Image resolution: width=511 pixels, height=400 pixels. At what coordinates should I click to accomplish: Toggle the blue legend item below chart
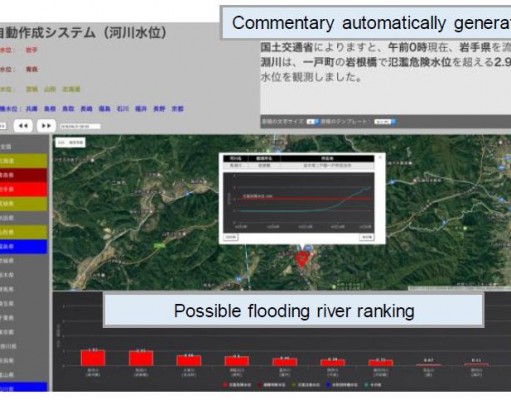[342, 385]
